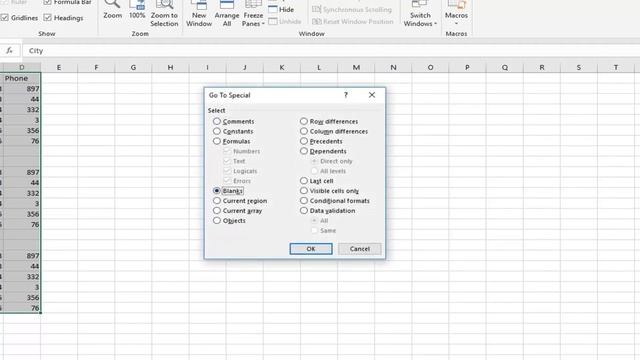
Task: Toggle the Formula Bar checkbox
Action: [x=48, y=2]
